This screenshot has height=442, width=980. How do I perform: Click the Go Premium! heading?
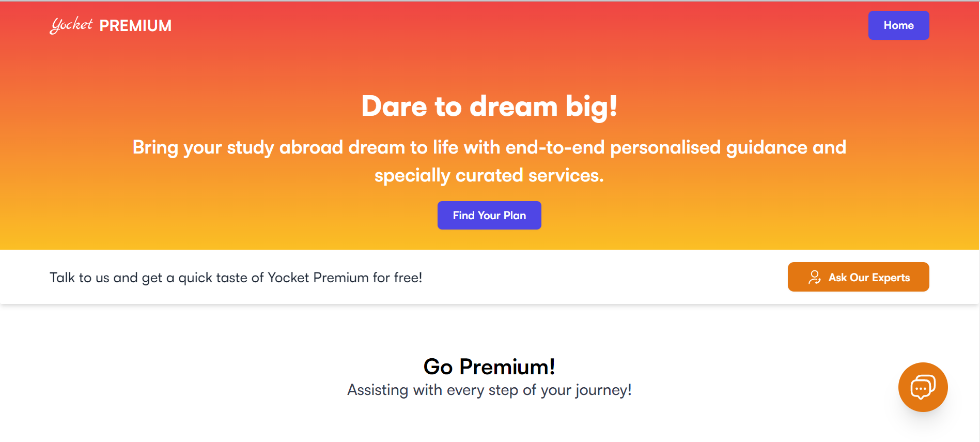(x=489, y=367)
